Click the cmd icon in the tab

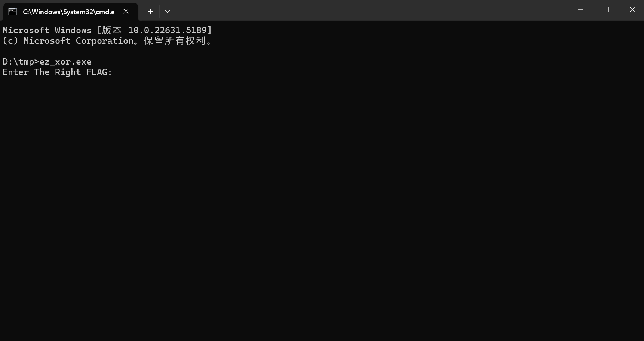[13, 12]
